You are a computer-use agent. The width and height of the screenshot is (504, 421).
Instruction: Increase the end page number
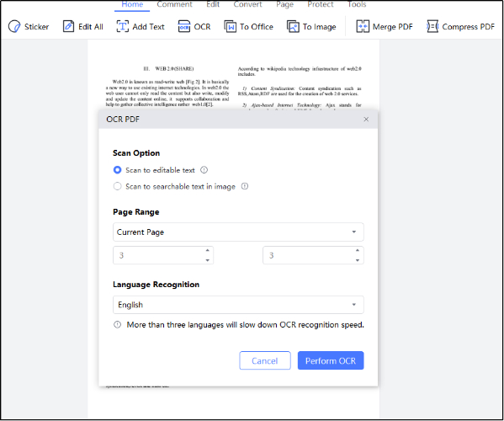coord(358,250)
